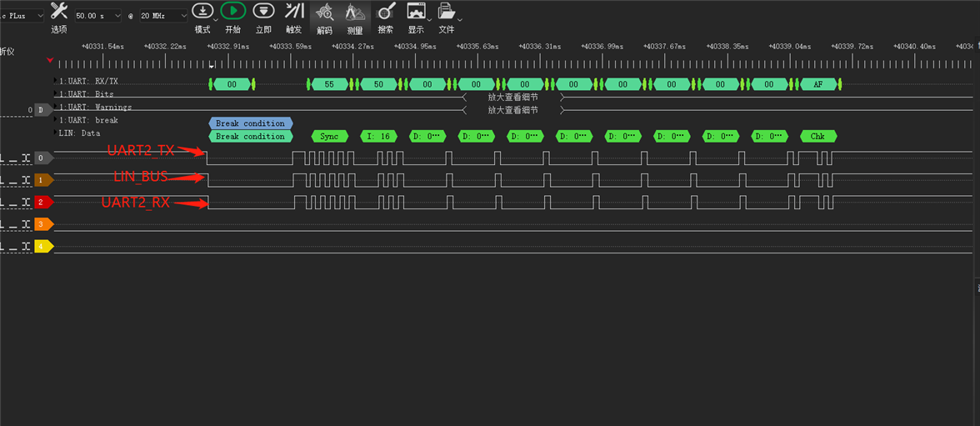Image resolution: width=980 pixels, height=426 pixels.
Task: Click 放大查看细节 on the Bits row
Action: coord(512,97)
